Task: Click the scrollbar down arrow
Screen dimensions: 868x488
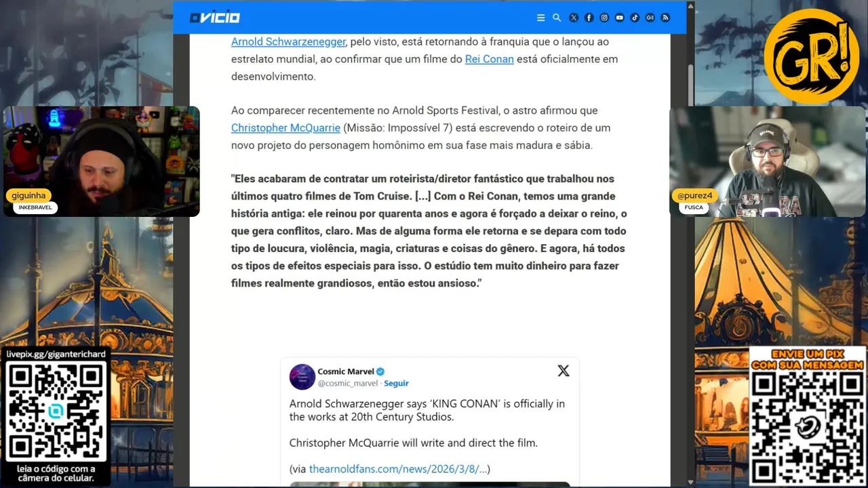Action: pyautogui.click(x=690, y=482)
